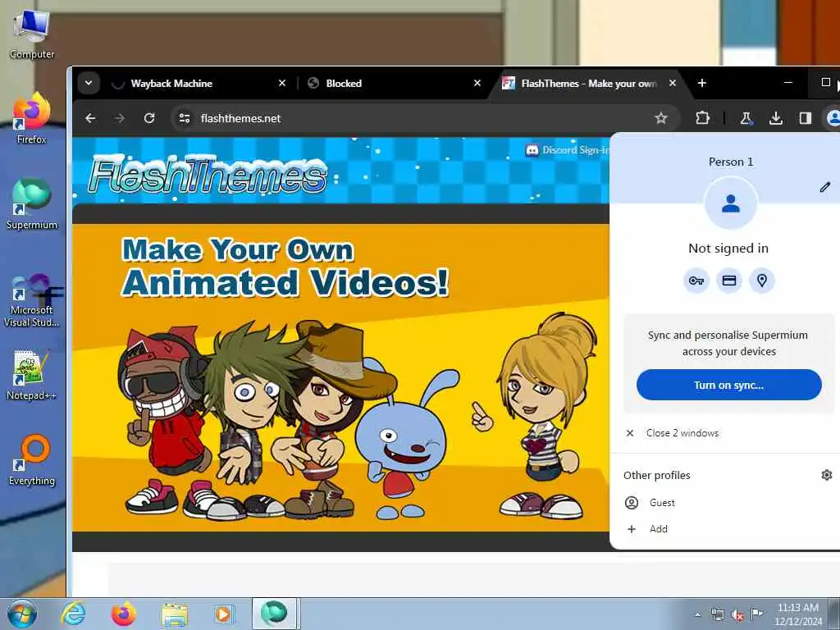The image size is (840, 630).
Task: Click the muted volume tray icon
Action: point(737,614)
